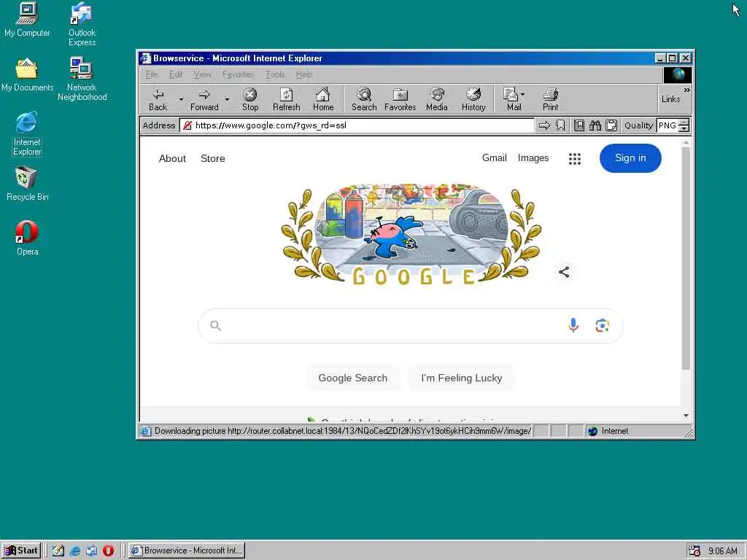Viewport: 747px width, 560px height.
Task: Expand the Mail button dropdown arrow
Action: pos(522,95)
